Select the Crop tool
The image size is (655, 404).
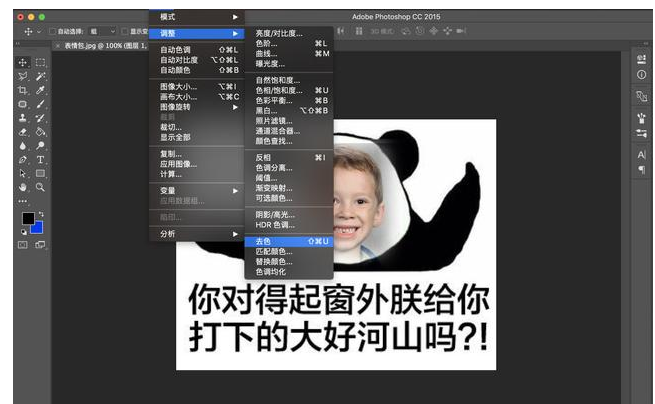pos(23,90)
